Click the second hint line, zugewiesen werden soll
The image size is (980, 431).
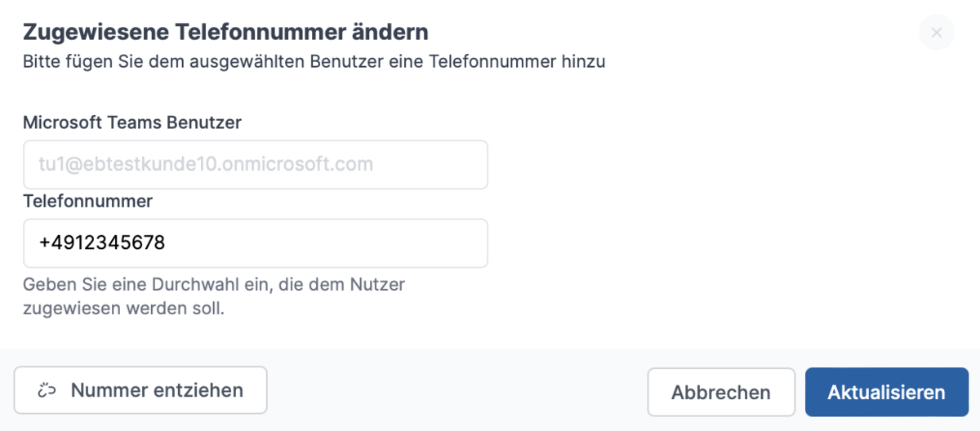(123, 309)
